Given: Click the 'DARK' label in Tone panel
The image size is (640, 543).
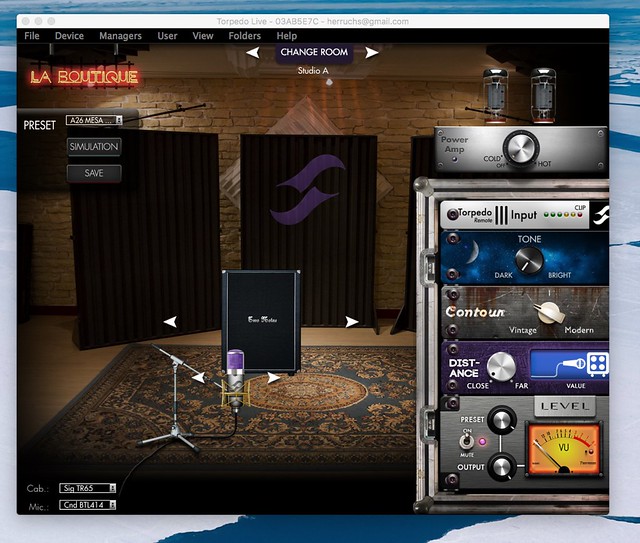Looking at the screenshot, I should (503, 275).
